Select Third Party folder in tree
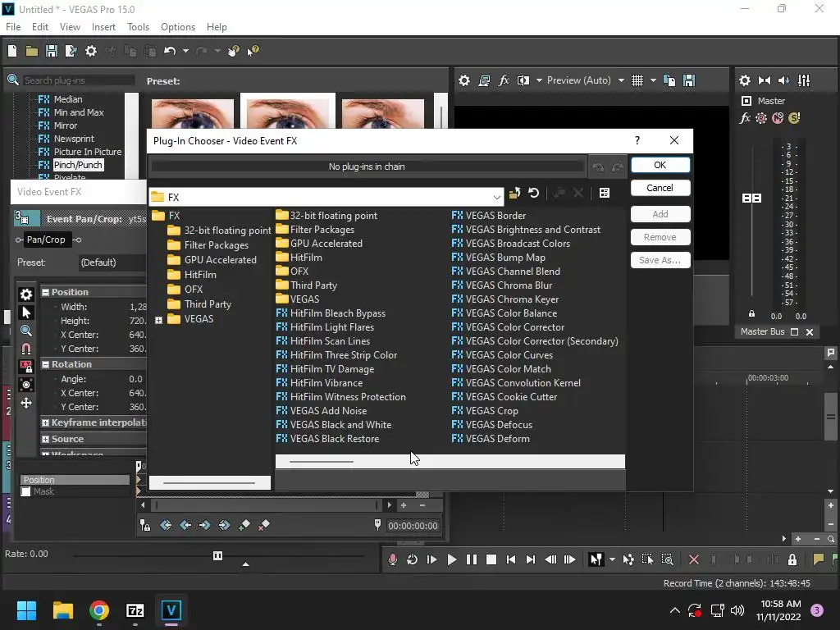The height and width of the screenshot is (630, 840). (x=208, y=304)
